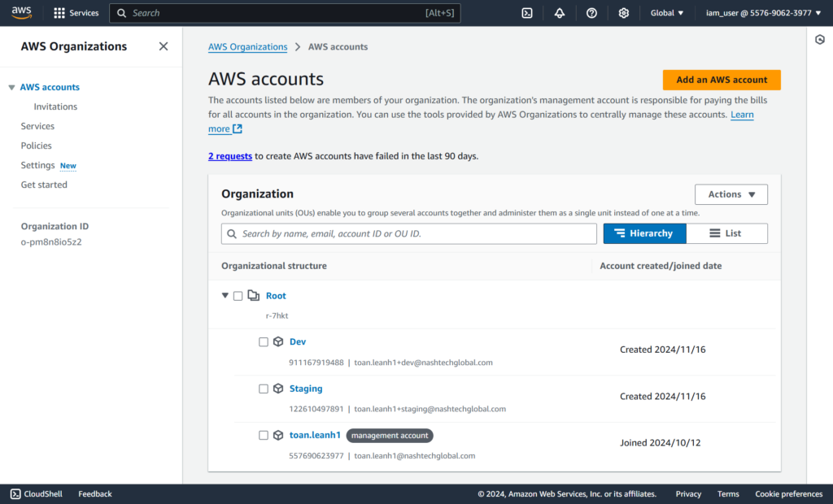This screenshot has height=504, width=833.
Task: Open the right-side info panel icon
Action: pyautogui.click(x=820, y=40)
